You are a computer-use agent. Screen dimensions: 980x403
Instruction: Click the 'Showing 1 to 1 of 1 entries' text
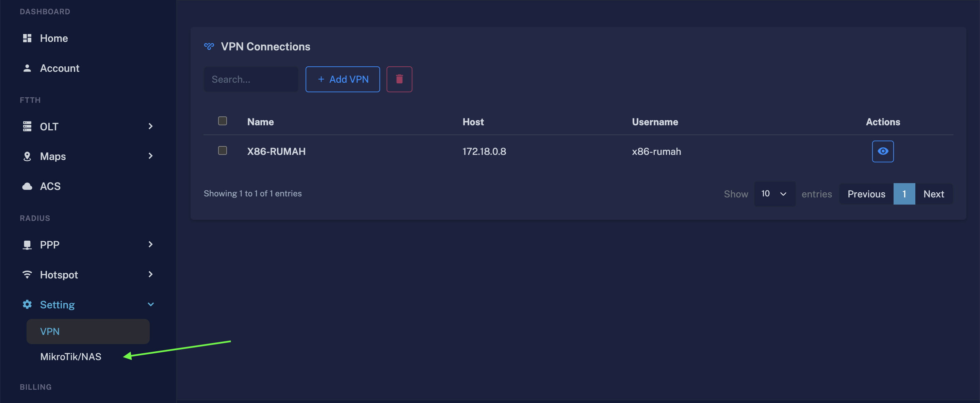coord(252,193)
